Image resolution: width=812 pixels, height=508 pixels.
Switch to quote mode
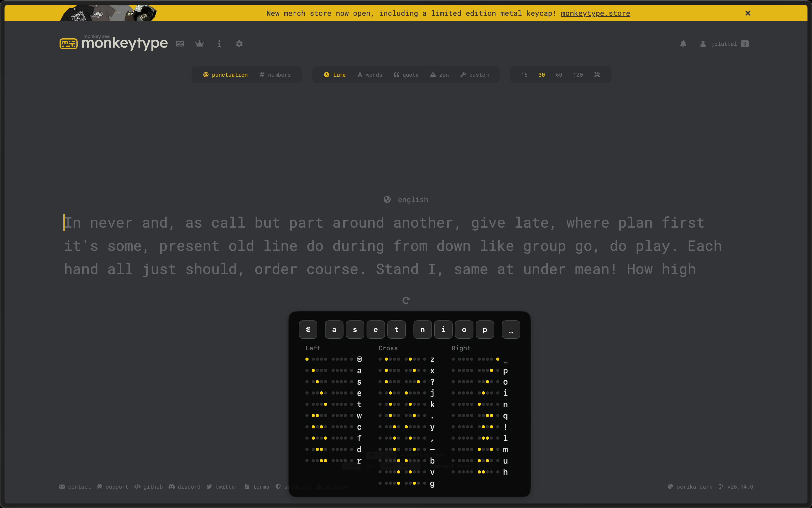(x=406, y=75)
